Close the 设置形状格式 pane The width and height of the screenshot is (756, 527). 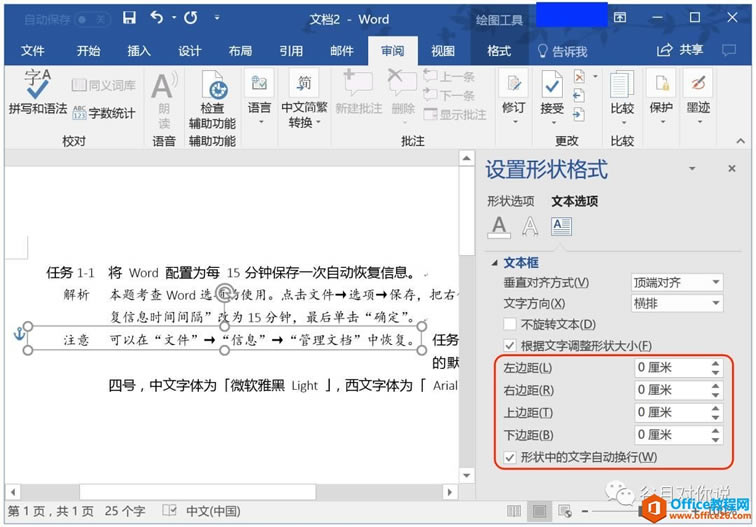pos(732,168)
